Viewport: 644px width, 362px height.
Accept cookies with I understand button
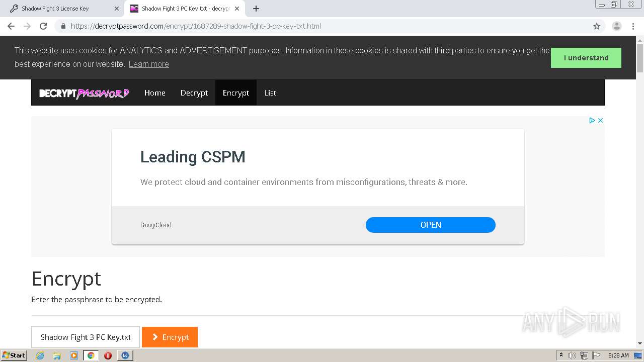click(x=586, y=58)
